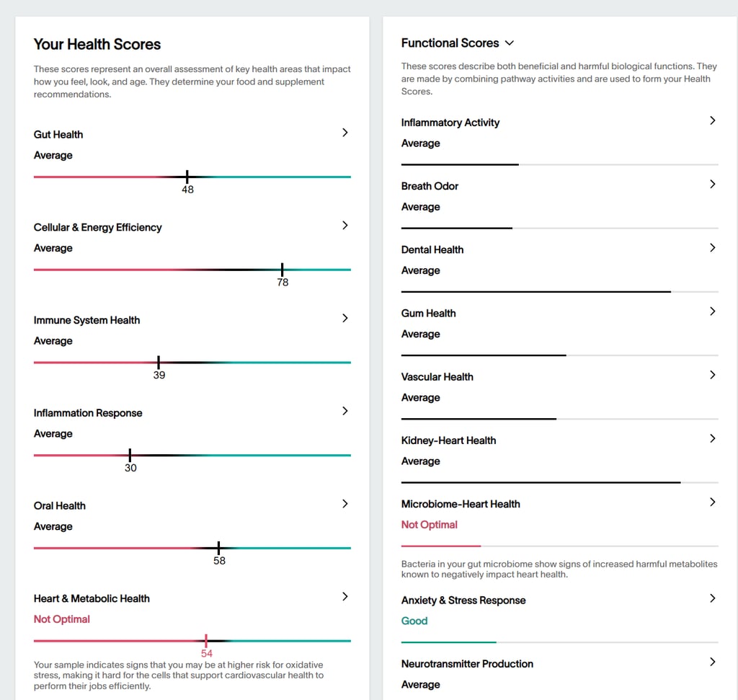
Task: Open Inflammatory Activity chevron
Action: [x=712, y=120]
